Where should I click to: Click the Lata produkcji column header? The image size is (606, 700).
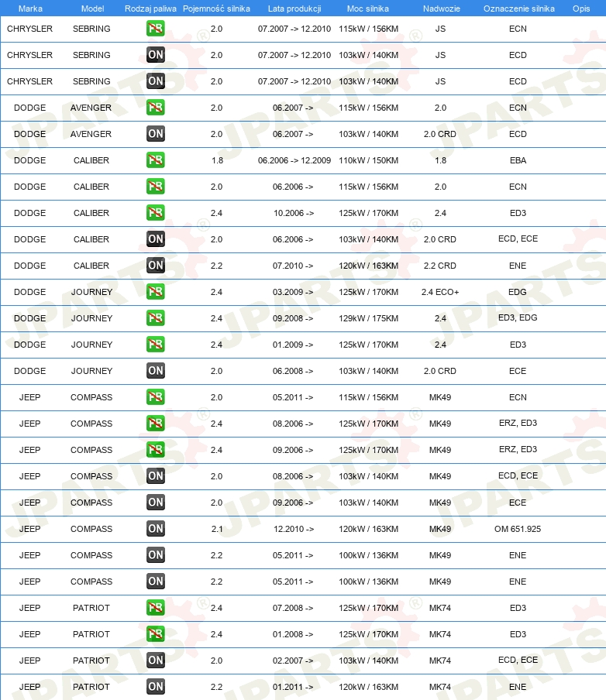pyautogui.click(x=294, y=9)
